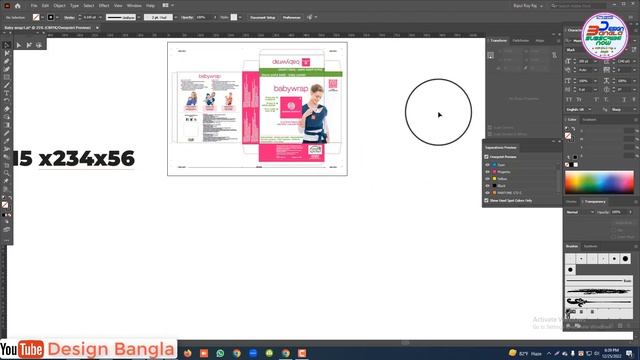Select the Pen tool
The image size is (640, 360).
tap(7, 61)
